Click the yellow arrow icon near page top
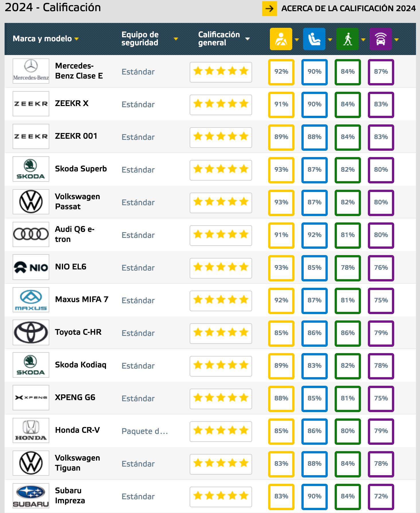This screenshot has width=420, height=513. click(x=270, y=9)
